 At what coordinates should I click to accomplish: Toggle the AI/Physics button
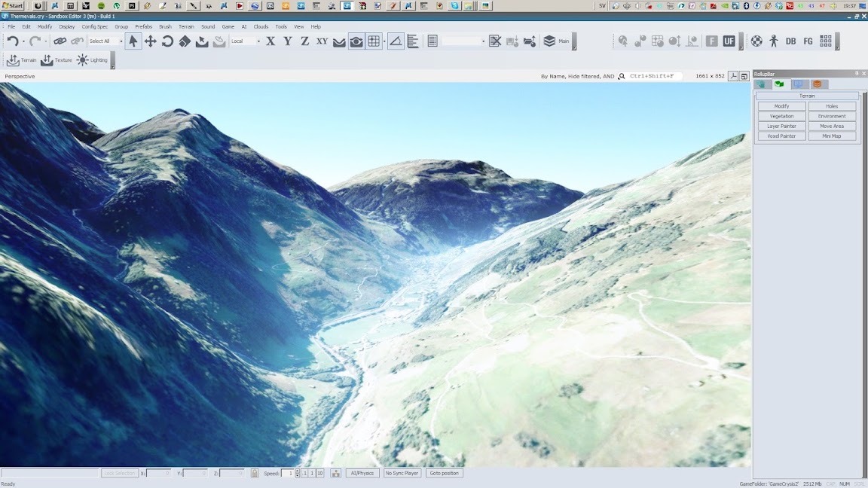point(362,473)
